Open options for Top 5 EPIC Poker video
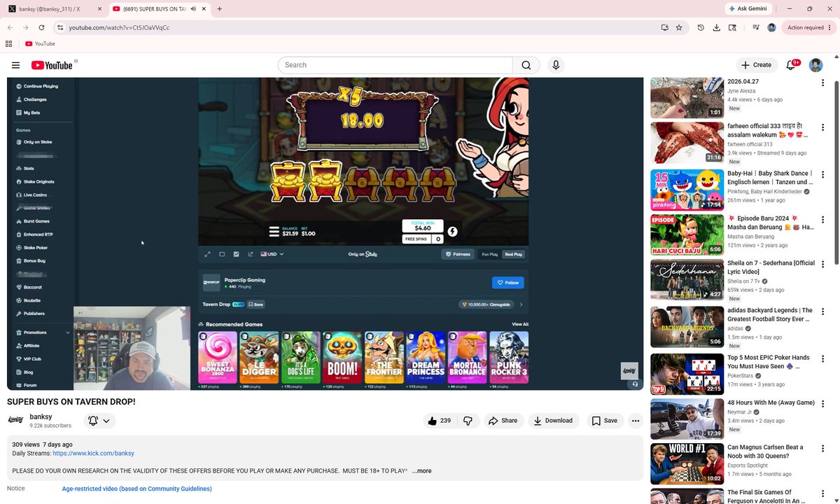840x504 pixels. pyautogui.click(x=822, y=358)
